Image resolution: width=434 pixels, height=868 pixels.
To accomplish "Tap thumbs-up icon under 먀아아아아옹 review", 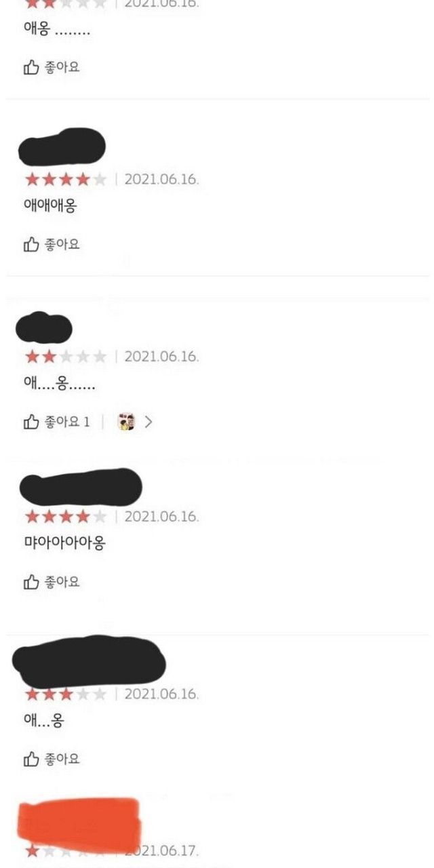I will pyautogui.click(x=31, y=582).
